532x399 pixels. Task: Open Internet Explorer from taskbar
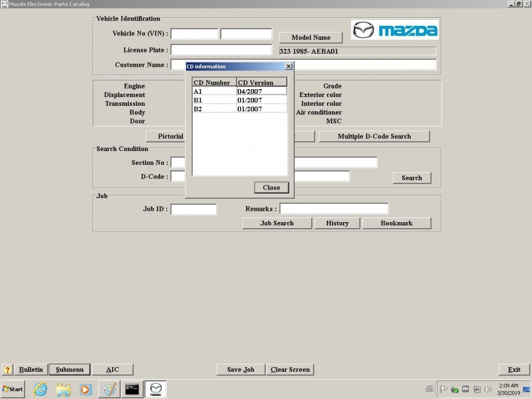(x=41, y=389)
